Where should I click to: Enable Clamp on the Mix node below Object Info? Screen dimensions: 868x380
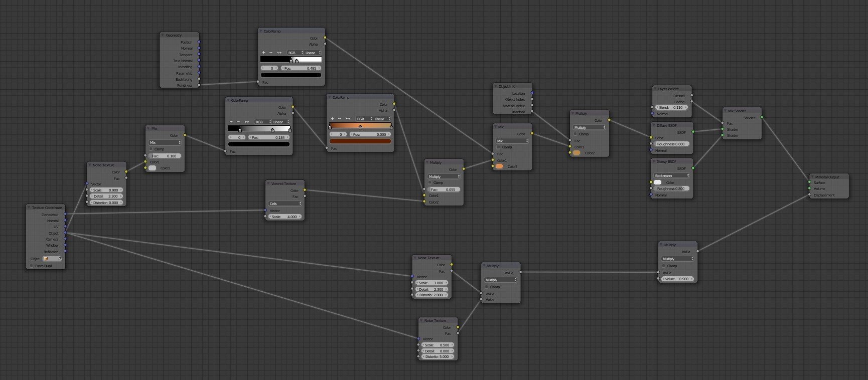[498, 147]
